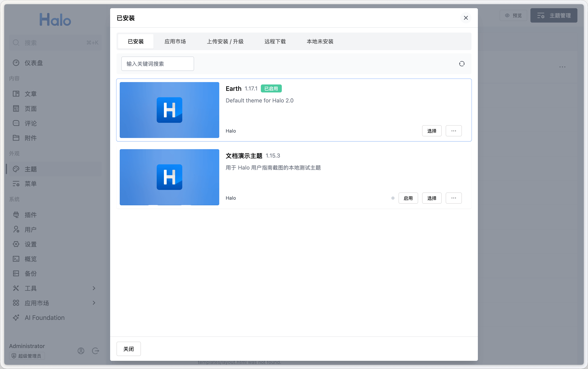
Task: Click version 1.15.3 text
Action: click(x=273, y=156)
